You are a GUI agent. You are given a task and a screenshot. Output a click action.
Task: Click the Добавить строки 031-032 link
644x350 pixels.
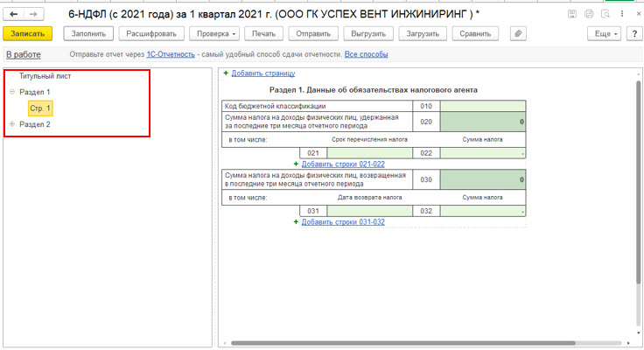(x=343, y=222)
